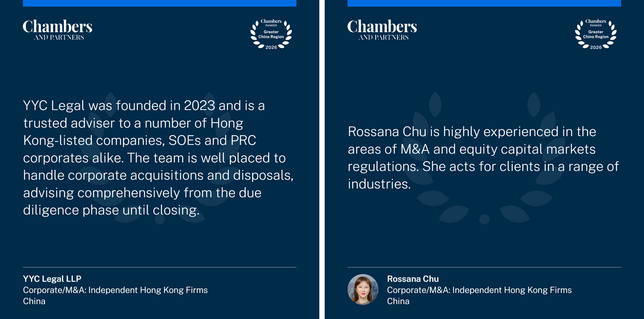Click the blue bar atop the right card
644x319 pixels.
pos(484,3)
